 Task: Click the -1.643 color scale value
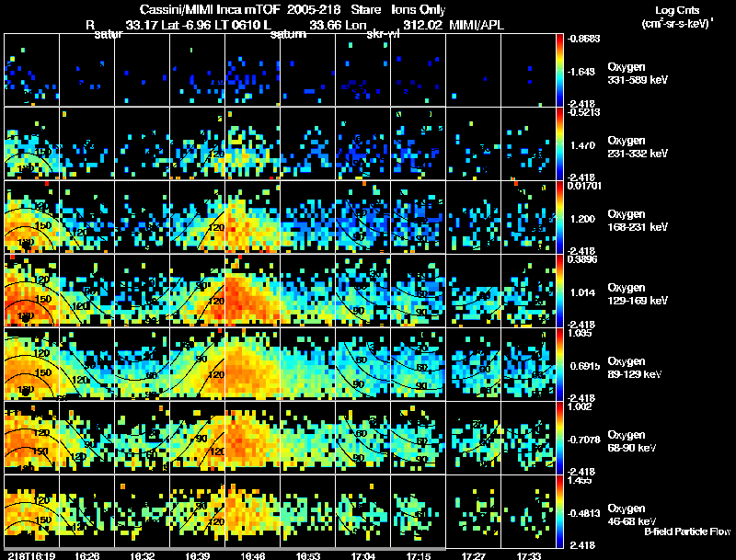(582, 72)
